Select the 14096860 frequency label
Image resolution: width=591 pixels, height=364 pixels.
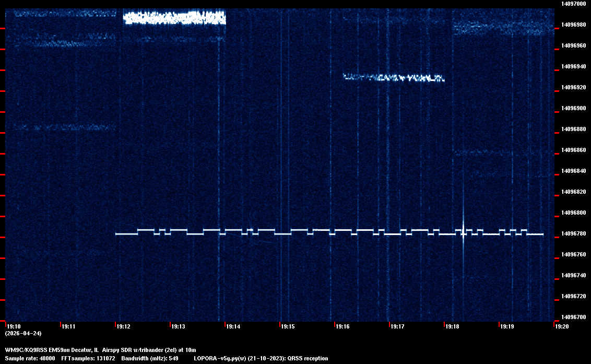point(573,150)
